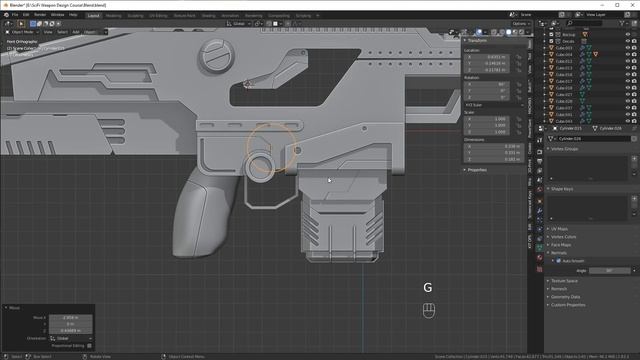The width and height of the screenshot is (640, 360).
Task: Open the Render menu
Action: tap(40, 15)
